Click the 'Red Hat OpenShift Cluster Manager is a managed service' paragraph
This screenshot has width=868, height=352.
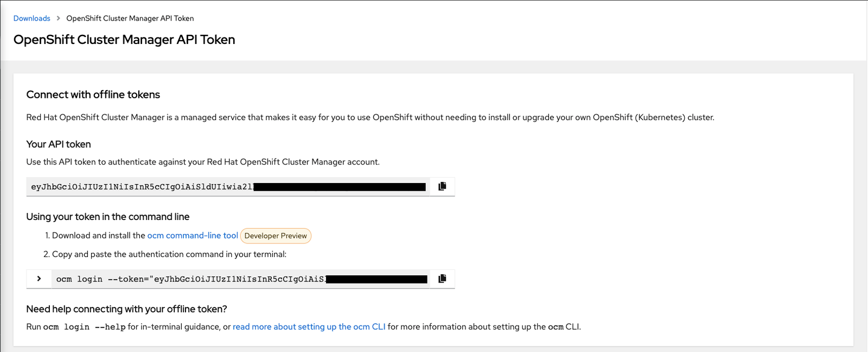click(371, 117)
